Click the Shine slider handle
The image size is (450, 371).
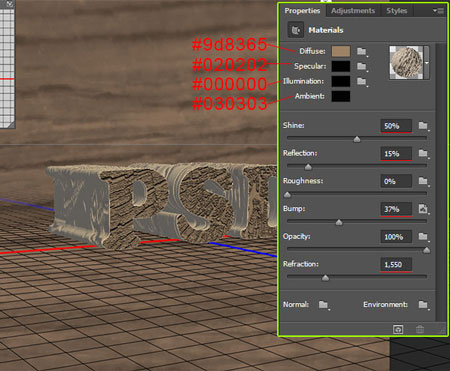357,139
